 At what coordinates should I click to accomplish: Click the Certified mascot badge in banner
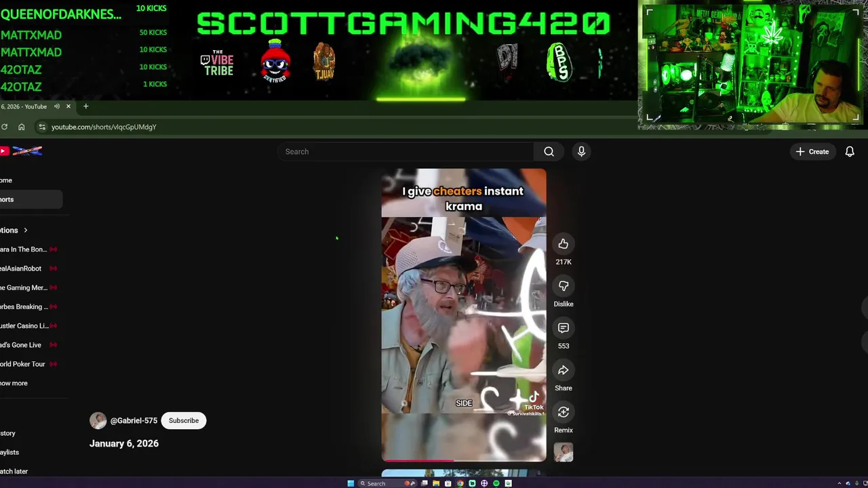(x=275, y=61)
